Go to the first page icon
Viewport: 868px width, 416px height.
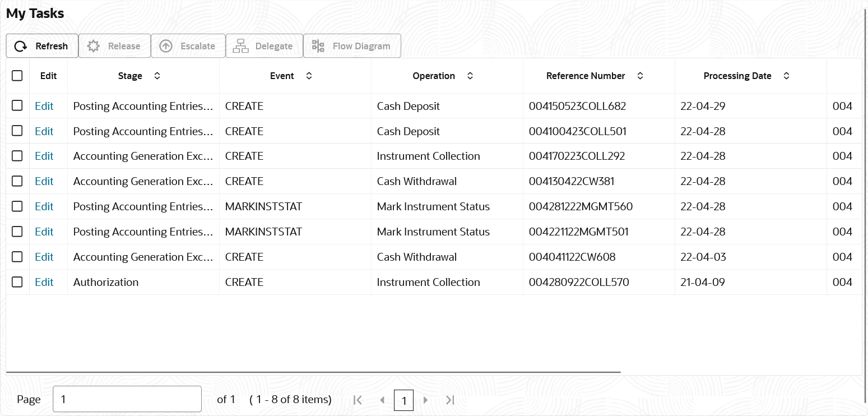(358, 400)
